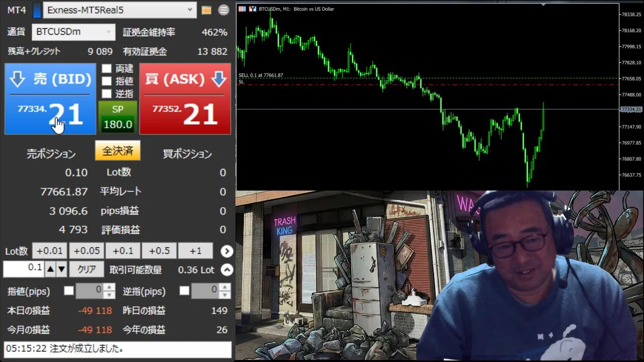Click the chart icon left of BTCUSDm title
The height and width of the screenshot is (362, 644).
[x=253, y=9]
